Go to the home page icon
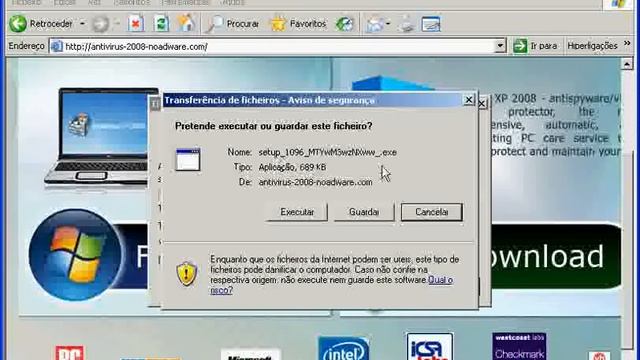640x360 pixels. pos(186,24)
